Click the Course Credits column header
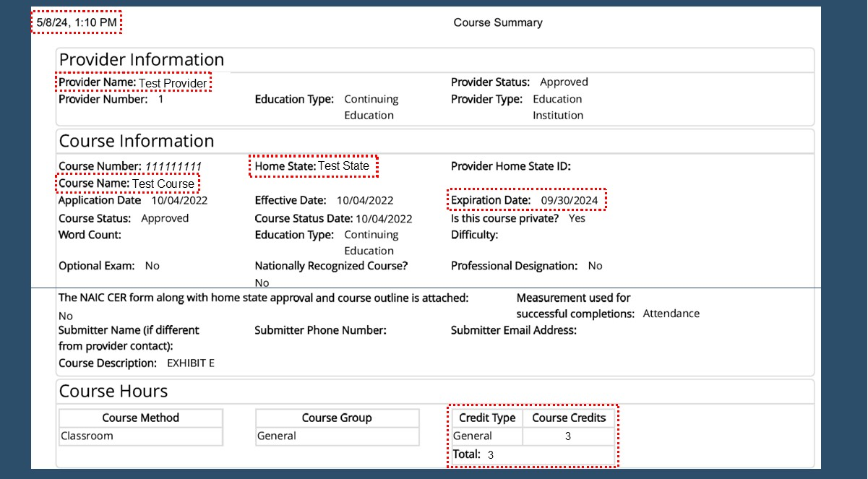This screenshot has width=868, height=479. [569, 418]
